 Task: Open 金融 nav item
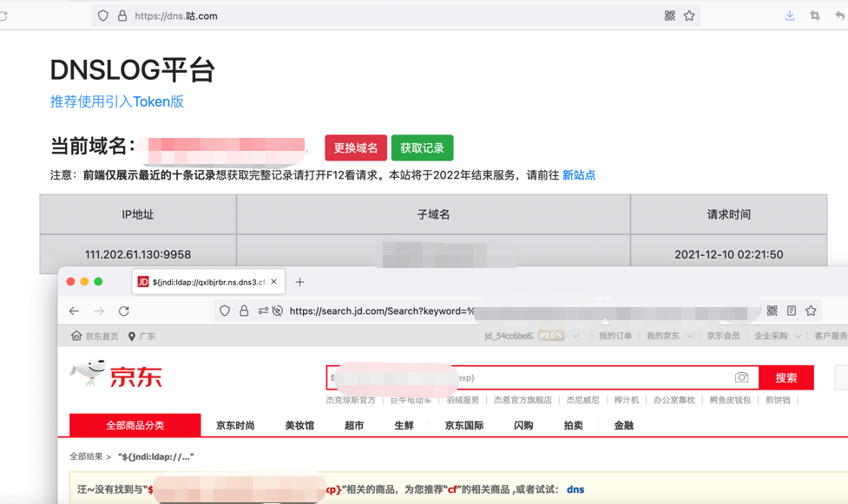[623, 426]
